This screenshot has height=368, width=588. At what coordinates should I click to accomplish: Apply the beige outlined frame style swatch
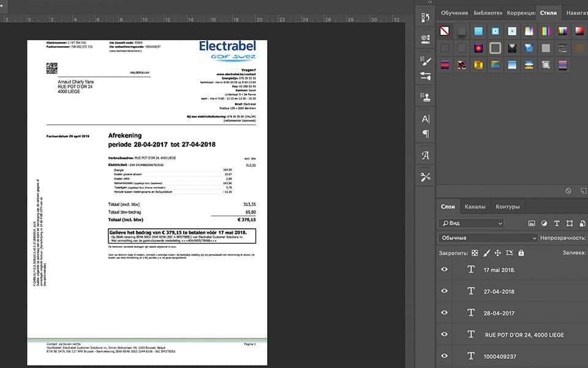(495, 48)
